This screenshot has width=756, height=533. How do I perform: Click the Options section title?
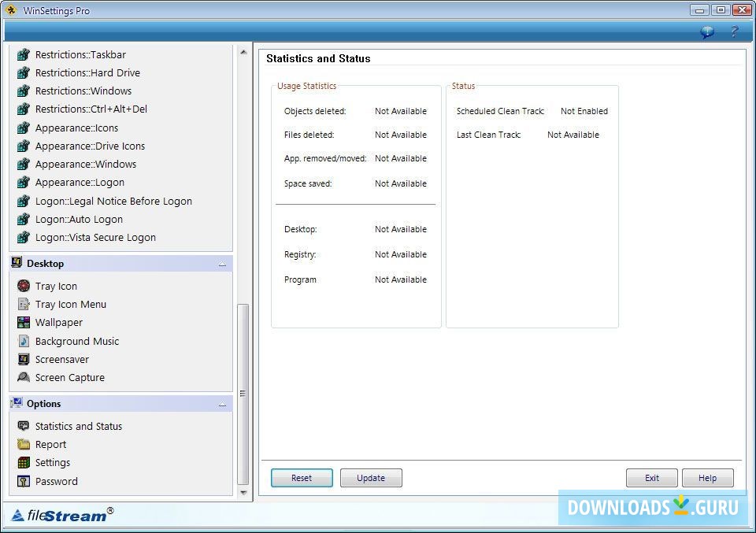44,404
